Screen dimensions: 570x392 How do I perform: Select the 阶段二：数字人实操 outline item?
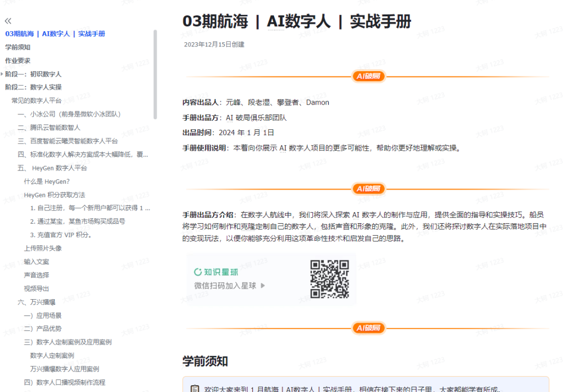[33, 87]
